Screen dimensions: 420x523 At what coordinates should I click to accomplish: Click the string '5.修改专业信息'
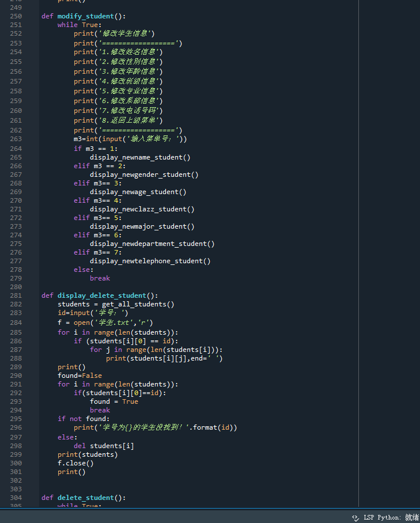[129, 91]
